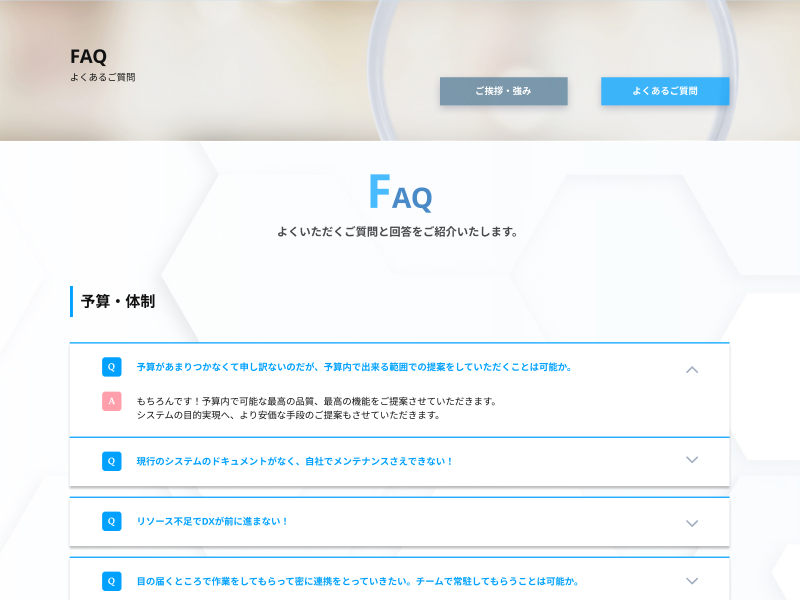Switch to the よくあるご質問 tab
Image resolution: width=800 pixels, height=600 pixels.
[665, 91]
